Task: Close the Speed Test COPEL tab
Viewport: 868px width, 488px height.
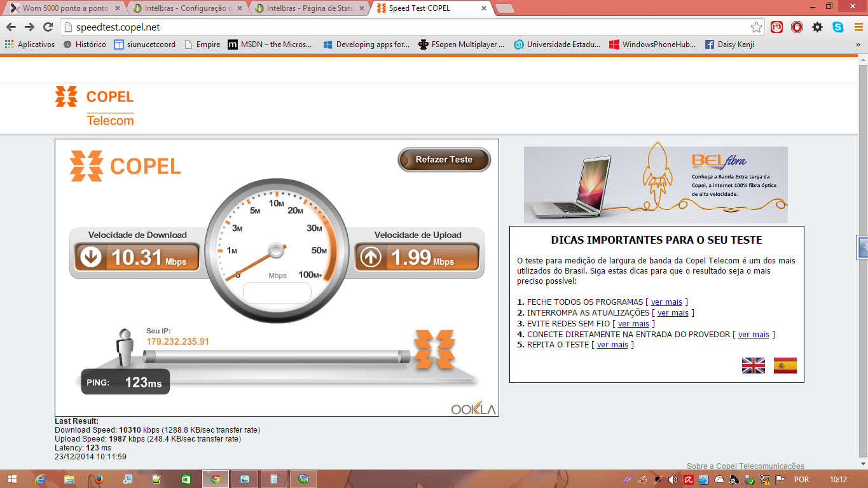Action: pos(484,8)
